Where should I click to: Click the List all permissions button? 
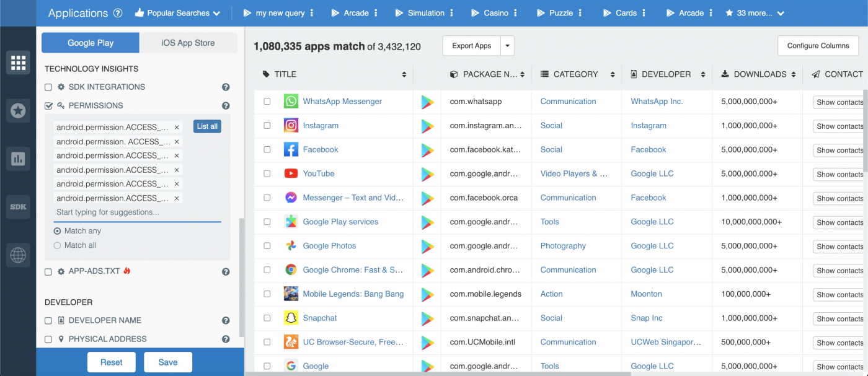207,126
